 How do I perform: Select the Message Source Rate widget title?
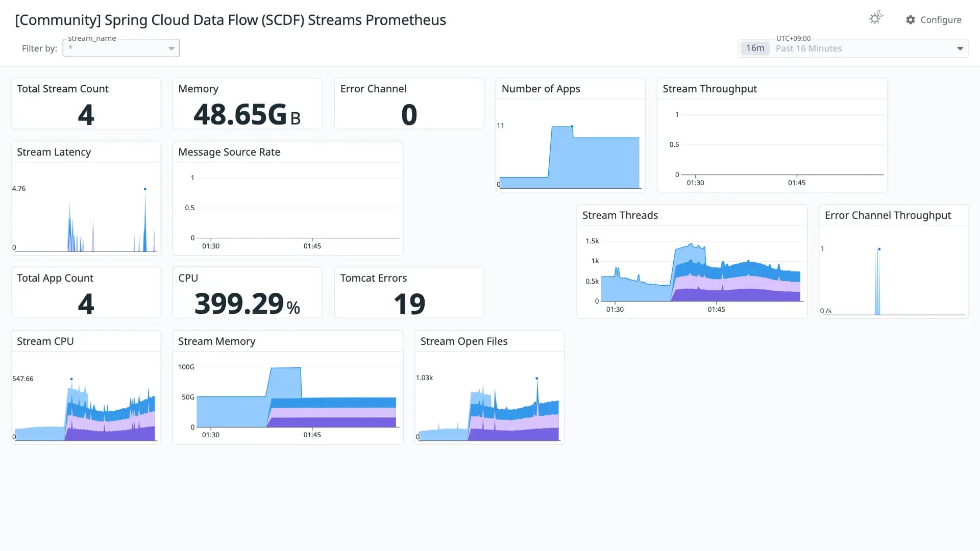click(x=229, y=152)
